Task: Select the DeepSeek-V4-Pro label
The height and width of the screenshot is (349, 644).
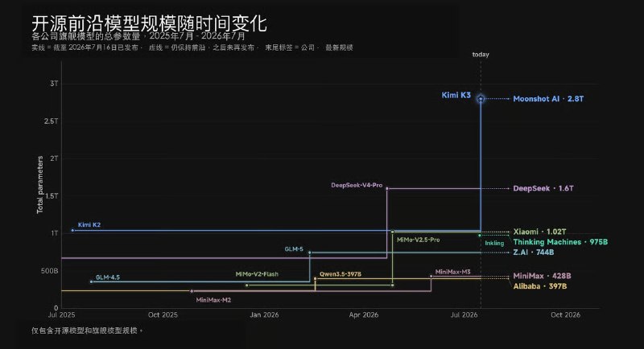Action: pos(357,186)
